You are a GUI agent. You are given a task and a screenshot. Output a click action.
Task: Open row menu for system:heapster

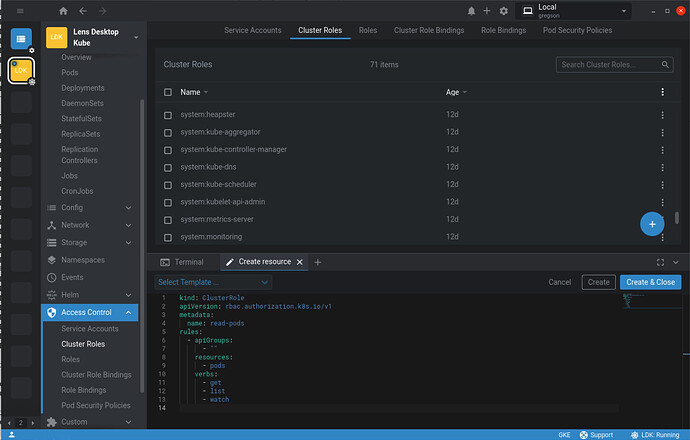coord(662,116)
